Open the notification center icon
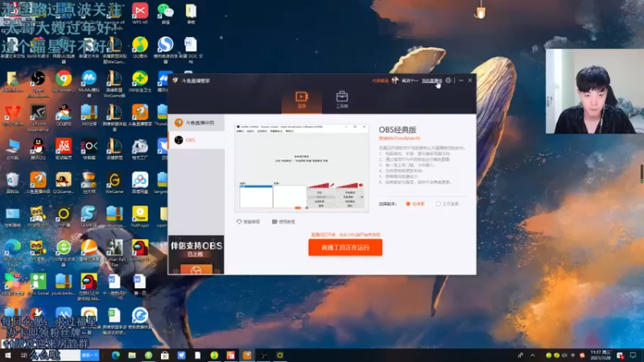 [633, 355]
